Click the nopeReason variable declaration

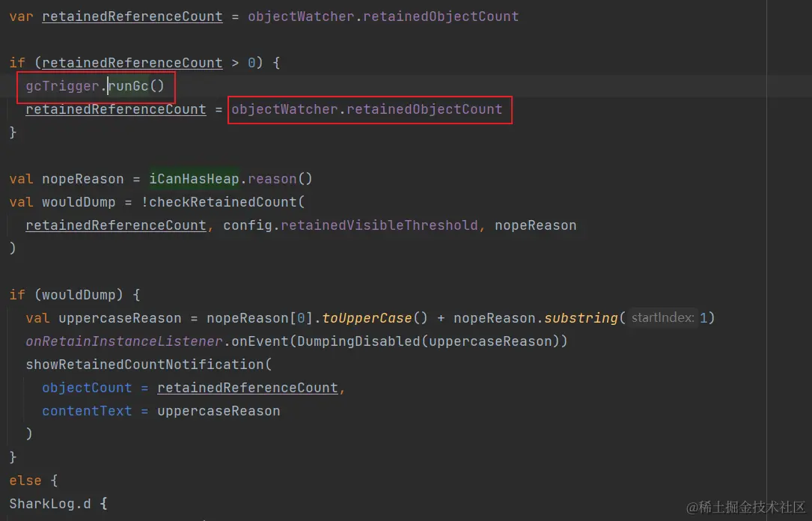point(82,179)
